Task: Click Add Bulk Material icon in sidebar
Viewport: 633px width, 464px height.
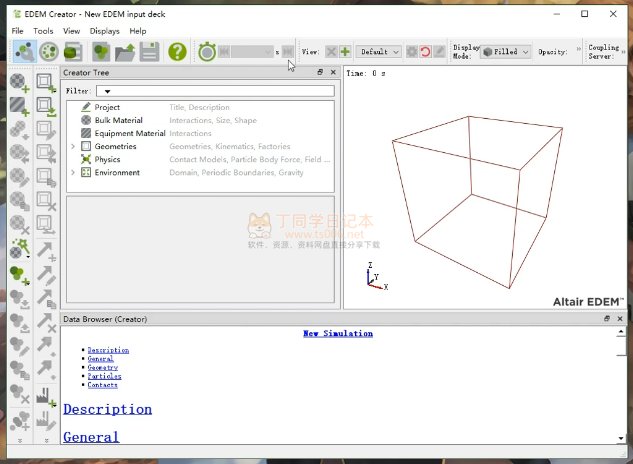Action: pyautogui.click(x=19, y=83)
